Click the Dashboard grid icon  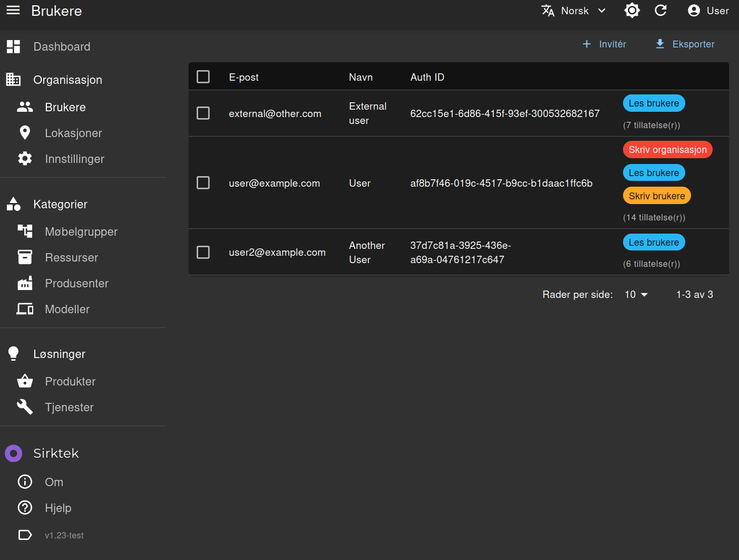[x=13, y=47]
